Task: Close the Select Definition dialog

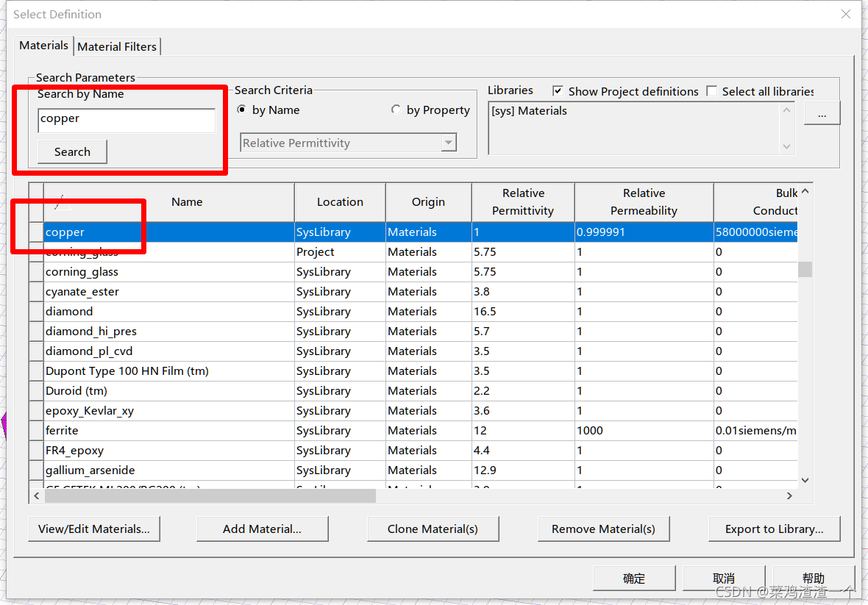Action: pyautogui.click(x=846, y=15)
